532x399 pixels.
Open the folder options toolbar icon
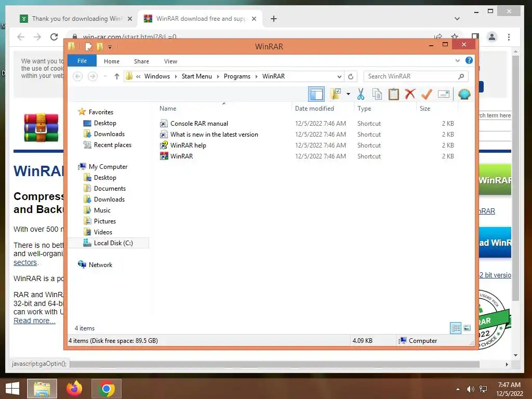click(336, 94)
